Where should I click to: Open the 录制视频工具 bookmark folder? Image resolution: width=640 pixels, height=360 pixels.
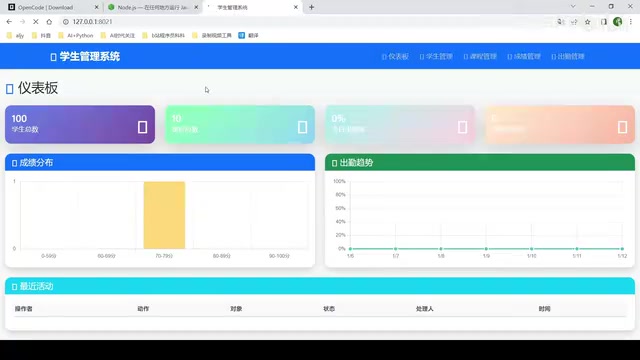211,36
